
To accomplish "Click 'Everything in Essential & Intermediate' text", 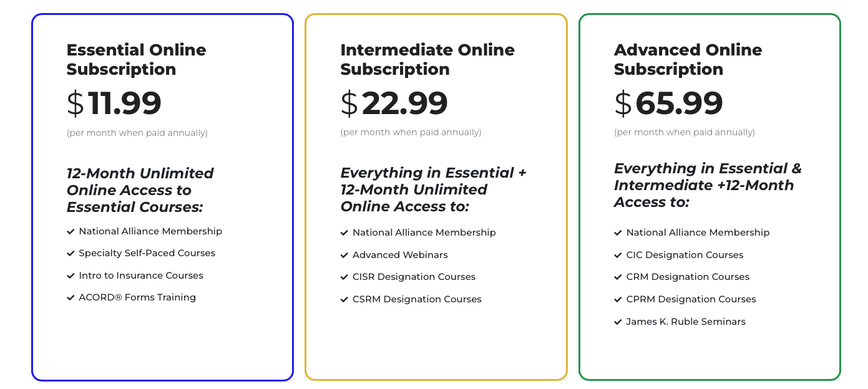I will click(x=708, y=177).
